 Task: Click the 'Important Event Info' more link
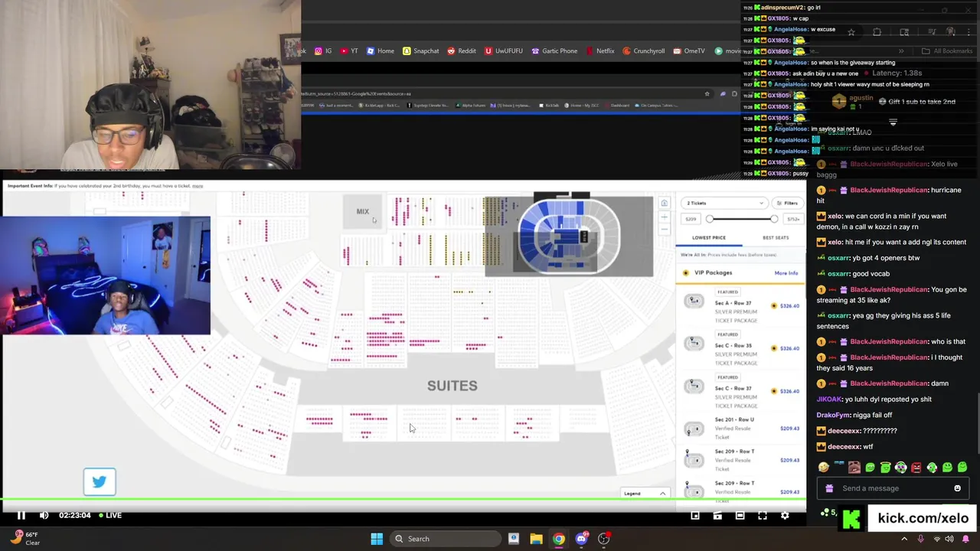tap(198, 186)
